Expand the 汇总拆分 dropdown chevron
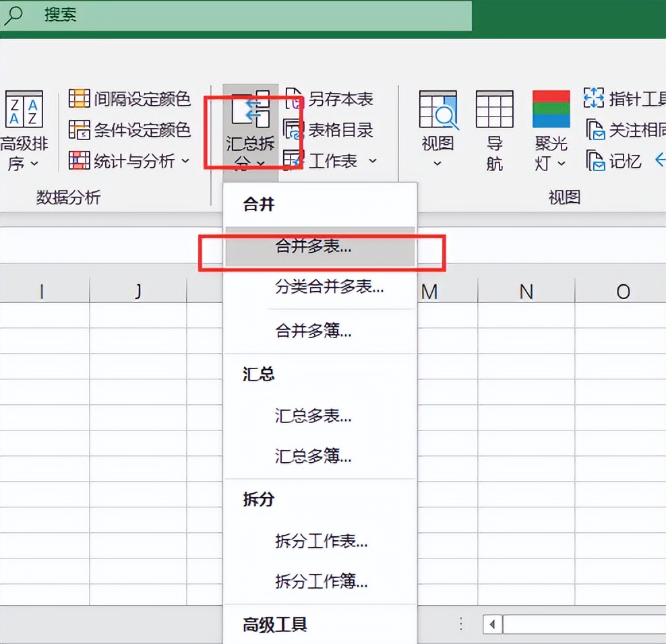The height and width of the screenshot is (644, 666). [x=261, y=164]
